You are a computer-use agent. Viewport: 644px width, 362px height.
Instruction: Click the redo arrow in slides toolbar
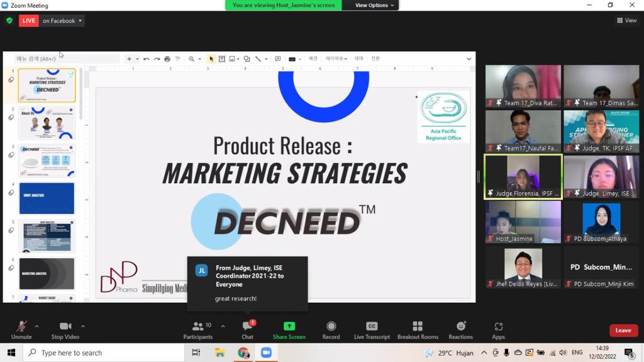pyautogui.click(x=157, y=59)
